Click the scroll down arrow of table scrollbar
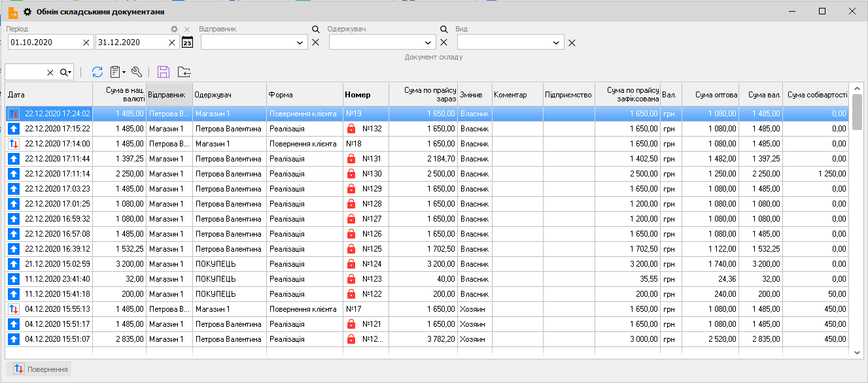 pos(858,352)
